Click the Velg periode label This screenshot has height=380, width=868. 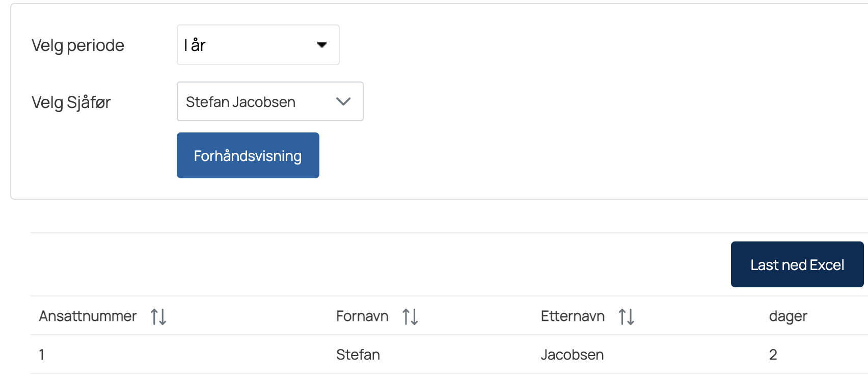[78, 45]
